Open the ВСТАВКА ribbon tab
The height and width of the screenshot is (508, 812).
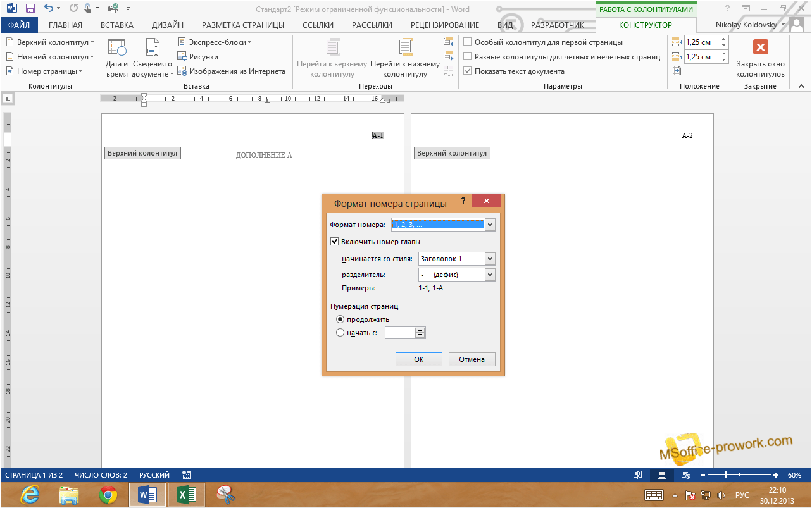click(x=117, y=25)
